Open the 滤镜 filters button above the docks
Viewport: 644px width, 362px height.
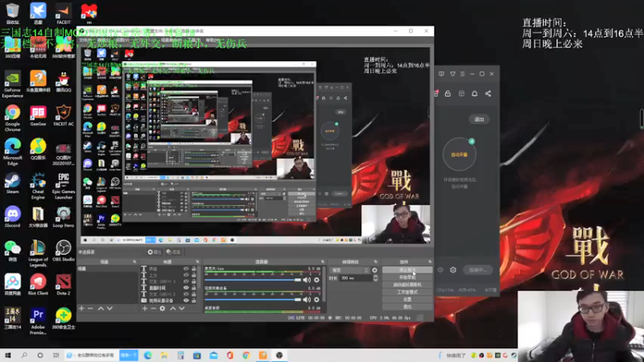173,252
